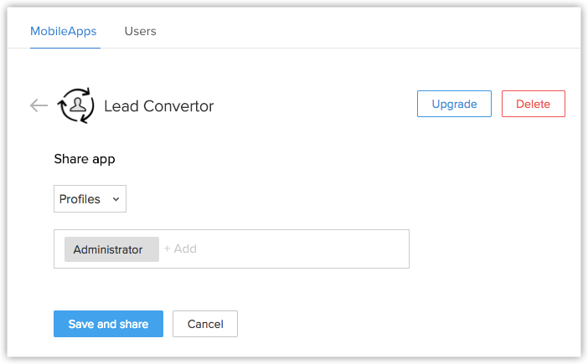Go back using the left arrow
Image resolution: width=588 pixels, height=364 pixels.
39,105
